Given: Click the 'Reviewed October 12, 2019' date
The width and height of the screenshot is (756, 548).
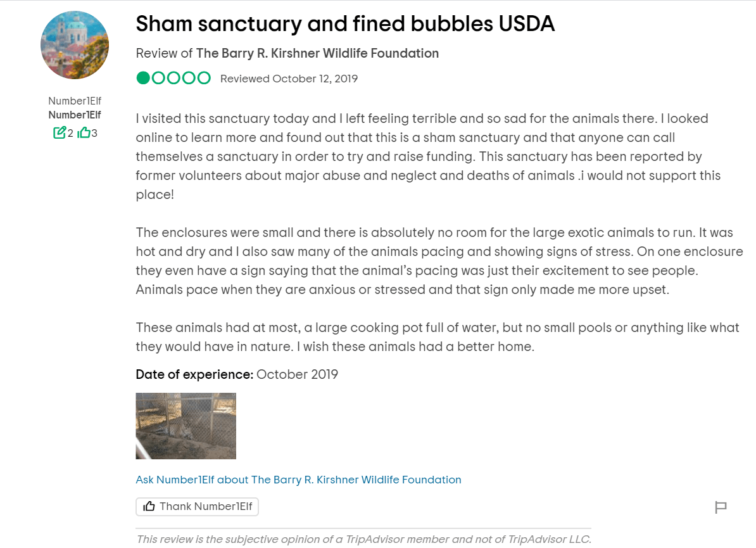Looking at the screenshot, I should pyautogui.click(x=289, y=79).
